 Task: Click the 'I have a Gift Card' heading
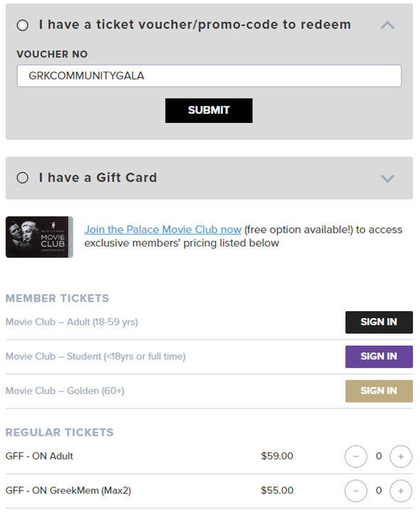coord(98,178)
